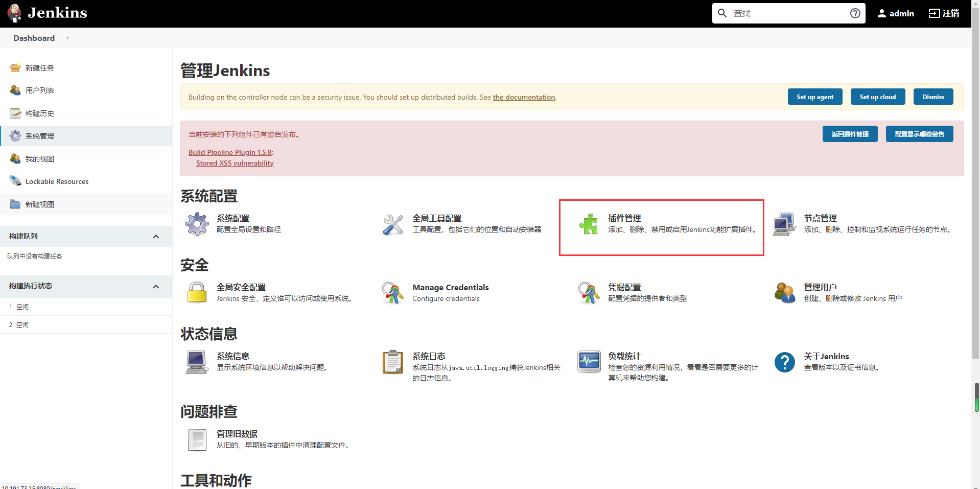Collapse the 构建队列 section
Screen dimensions: 980x489
tap(156, 236)
